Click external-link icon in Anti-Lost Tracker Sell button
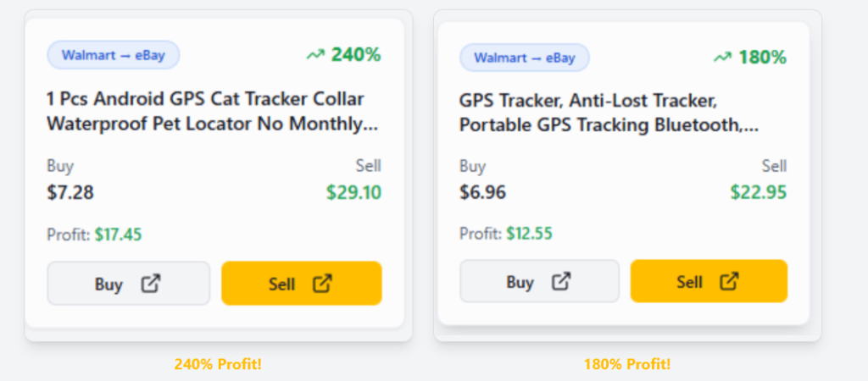This screenshot has height=381, width=868. [x=730, y=282]
